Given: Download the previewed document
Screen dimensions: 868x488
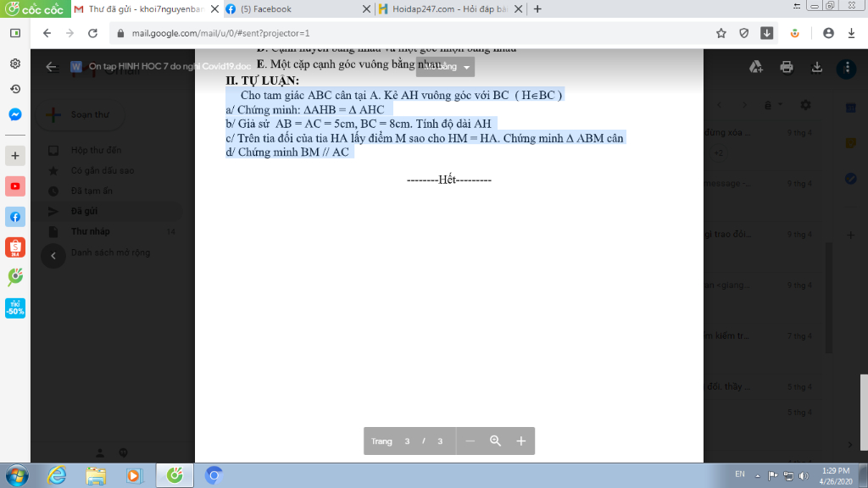Looking at the screenshot, I should tap(816, 67).
